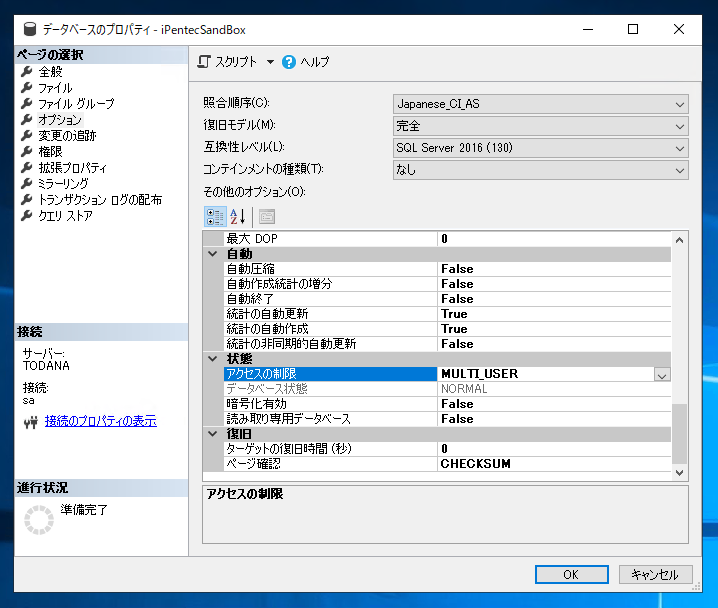Viewport: 718px width, 608px height.
Task: Open the コンテインメントの種類 combo box
Action: [540, 170]
